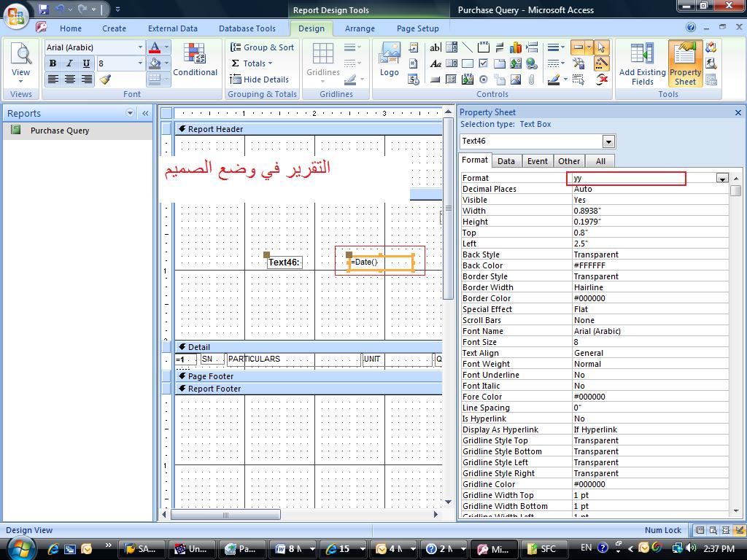Open the Format property dropdown arrow

click(x=722, y=178)
